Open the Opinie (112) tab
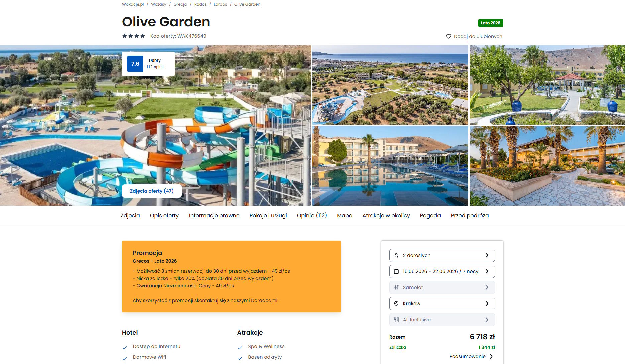The height and width of the screenshot is (364, 625). 312,216
